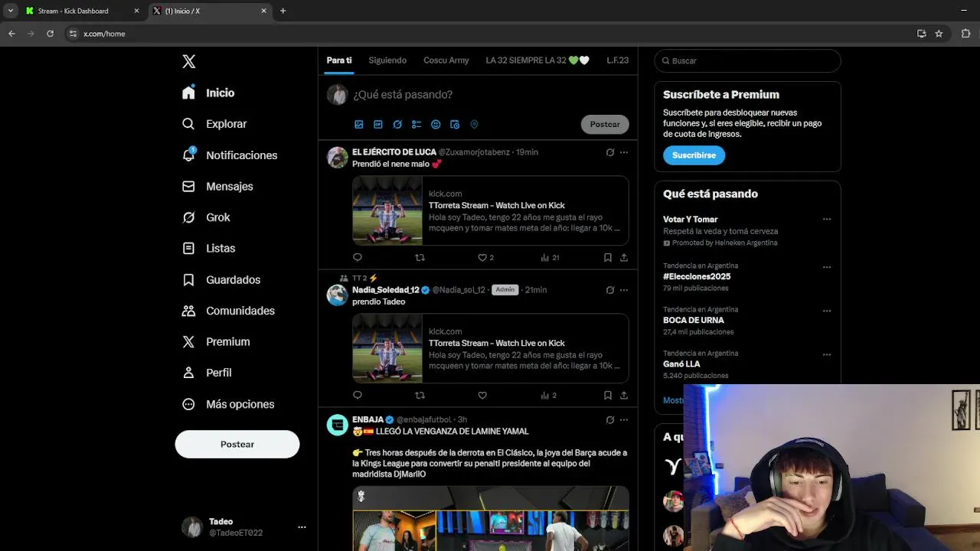Open more options on the EL EJÉRCITO DE LUCA post
The height and width of the screenshot is (551, 980).
tap(624, 152)
